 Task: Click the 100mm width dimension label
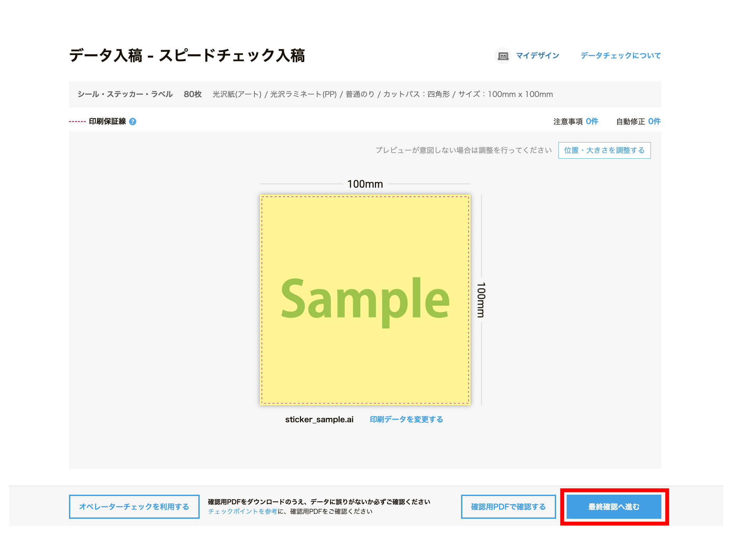(x=365, y=184)
